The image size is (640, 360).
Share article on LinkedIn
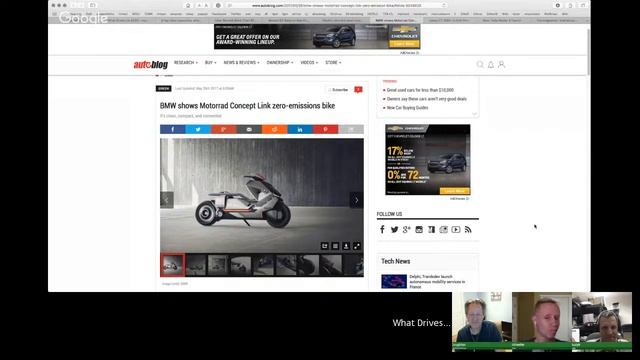pos(300,129)
